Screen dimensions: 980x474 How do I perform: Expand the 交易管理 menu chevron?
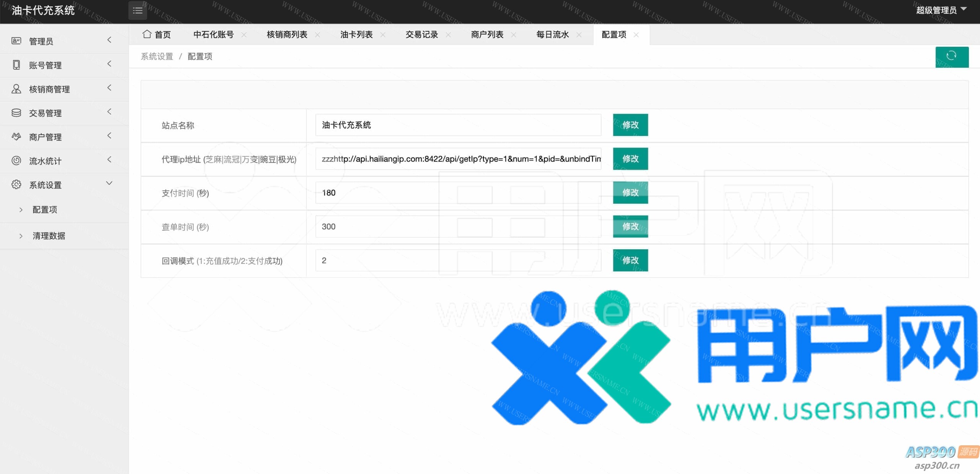pyautogui.click(x=109, y=112)
